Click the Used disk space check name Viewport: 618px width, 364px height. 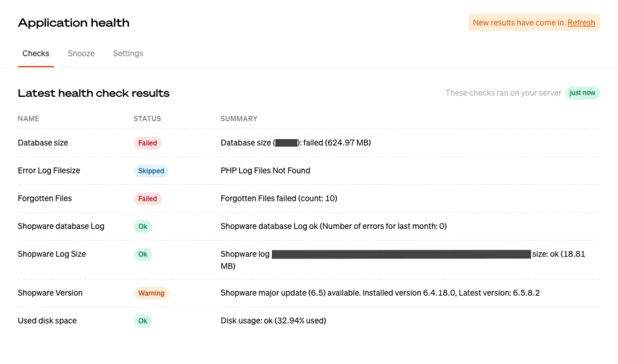[47, 320]
